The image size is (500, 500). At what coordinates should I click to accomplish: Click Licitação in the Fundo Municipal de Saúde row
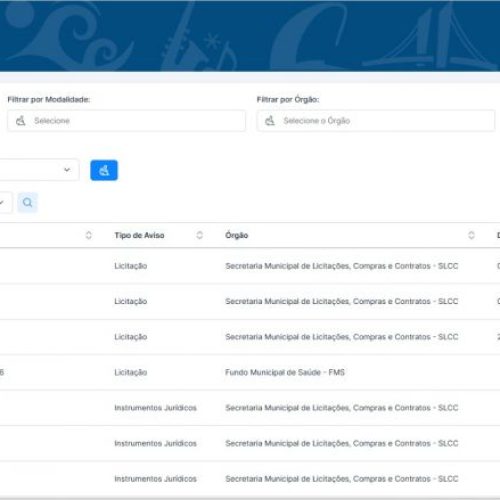[x=131, y=372]
